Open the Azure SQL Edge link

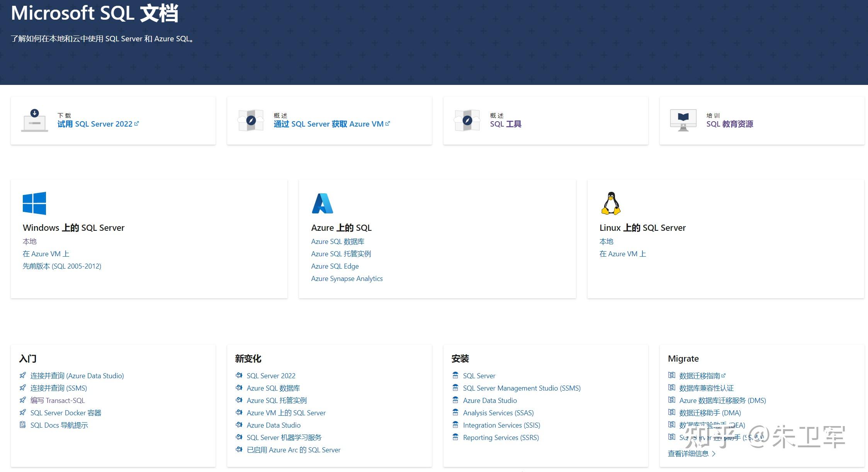[335, 266]
